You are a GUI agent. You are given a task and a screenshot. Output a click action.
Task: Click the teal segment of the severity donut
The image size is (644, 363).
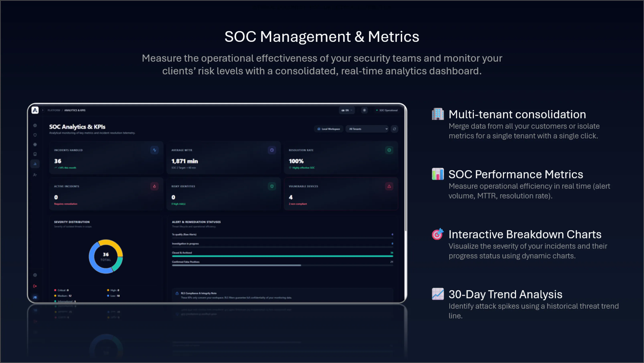[x=118, y=265]
